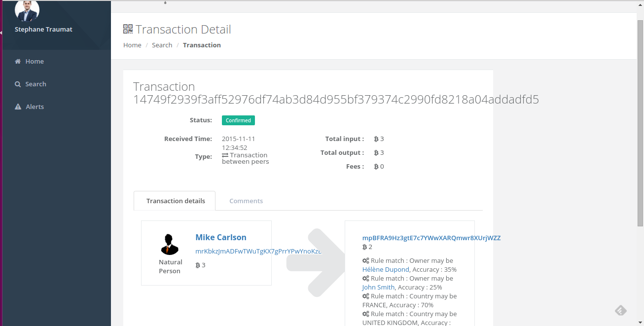Click the Search magnifier icon in the sidebar
Screen dimensions: 644x326
point(18,84)
